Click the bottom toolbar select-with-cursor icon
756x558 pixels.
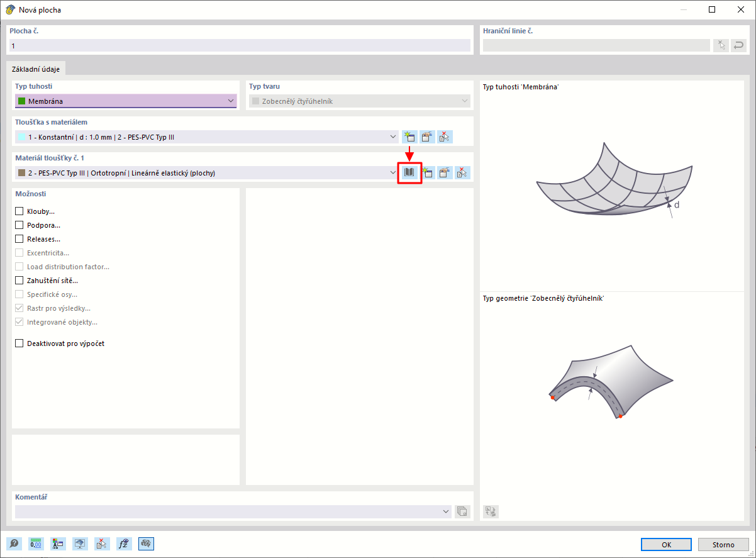[x=102, y=544]
